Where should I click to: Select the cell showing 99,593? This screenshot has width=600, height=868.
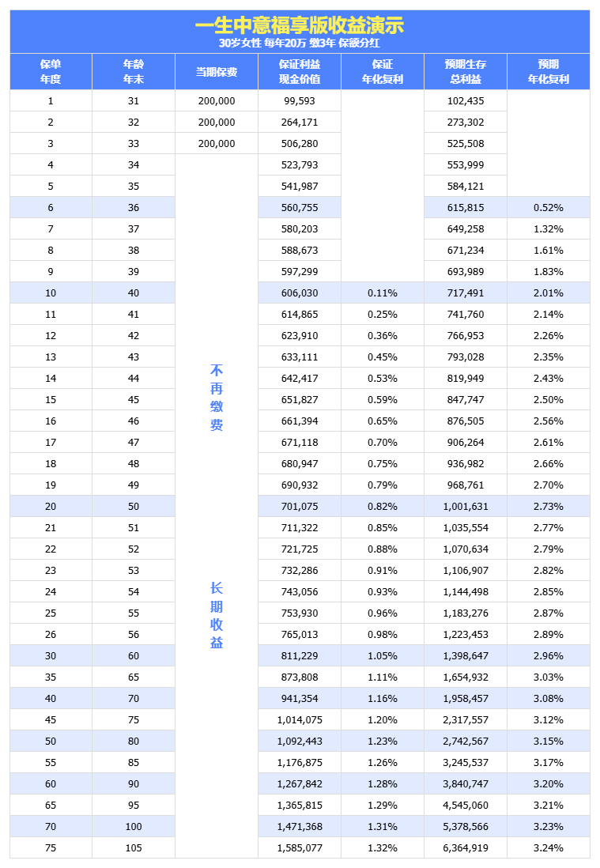click(x=300, y=100)
